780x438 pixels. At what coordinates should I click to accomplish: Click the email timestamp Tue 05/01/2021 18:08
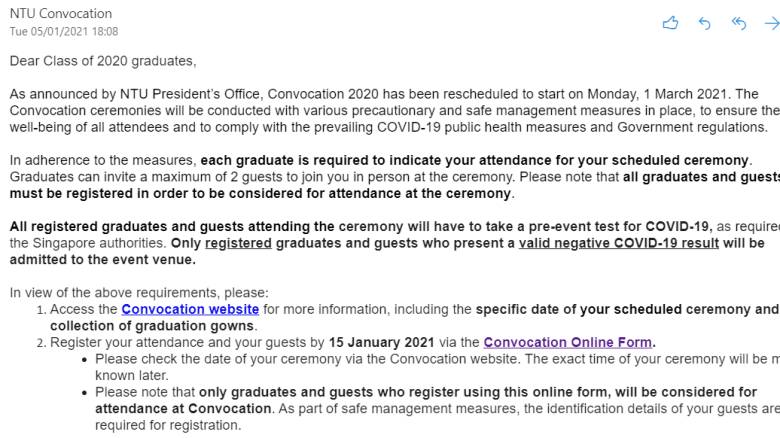[x=64, y=32]
